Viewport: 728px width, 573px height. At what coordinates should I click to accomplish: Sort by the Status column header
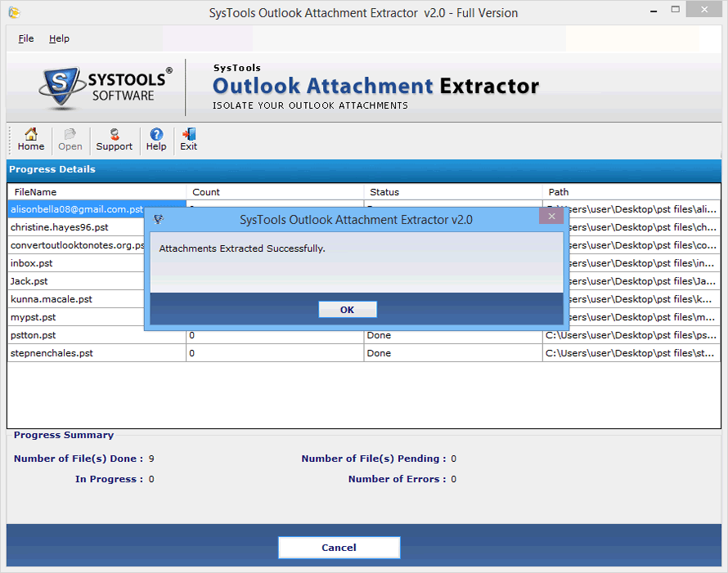(453, 192)
